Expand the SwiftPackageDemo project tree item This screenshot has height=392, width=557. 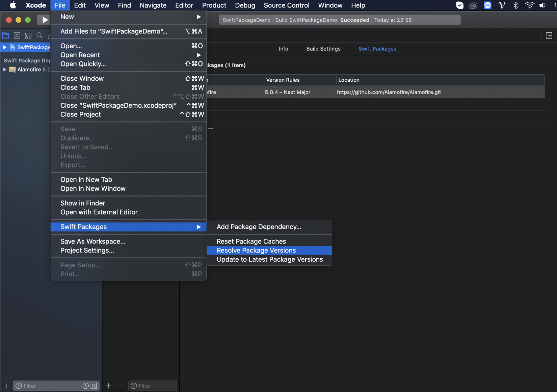pos(5,47)
